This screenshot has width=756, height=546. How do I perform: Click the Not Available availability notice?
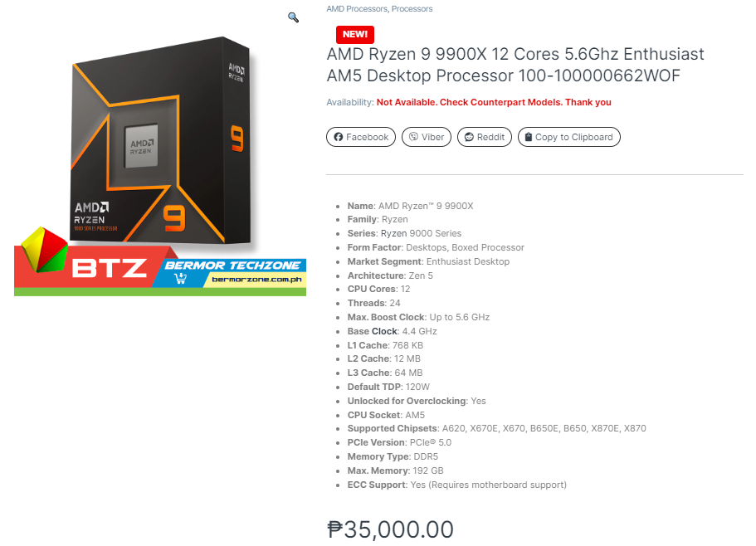click(x=494, y=102)
